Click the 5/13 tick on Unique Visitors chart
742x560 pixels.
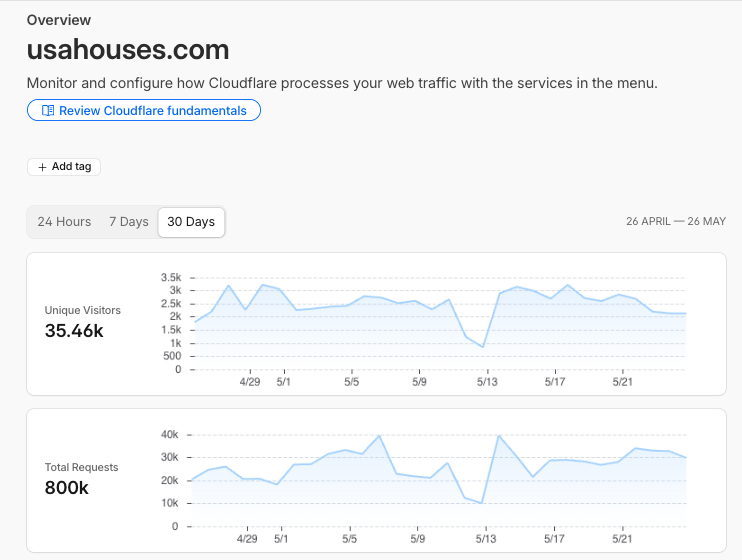487,382
